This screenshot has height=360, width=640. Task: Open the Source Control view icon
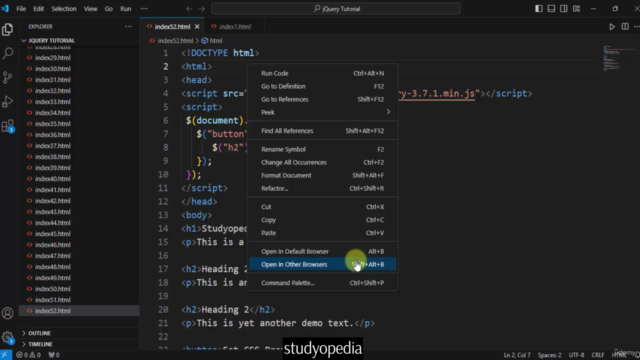point(7,77)
